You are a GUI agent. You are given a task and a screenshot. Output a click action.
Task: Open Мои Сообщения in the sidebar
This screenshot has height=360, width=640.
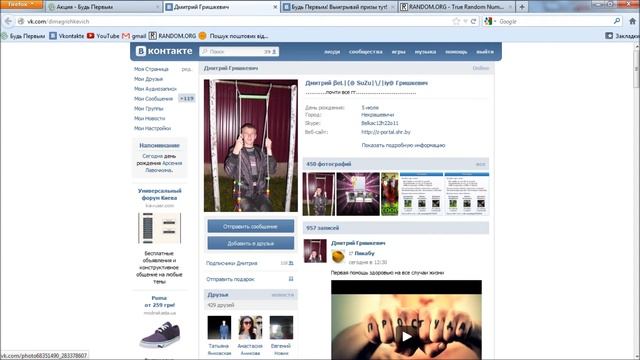point(153,98)
